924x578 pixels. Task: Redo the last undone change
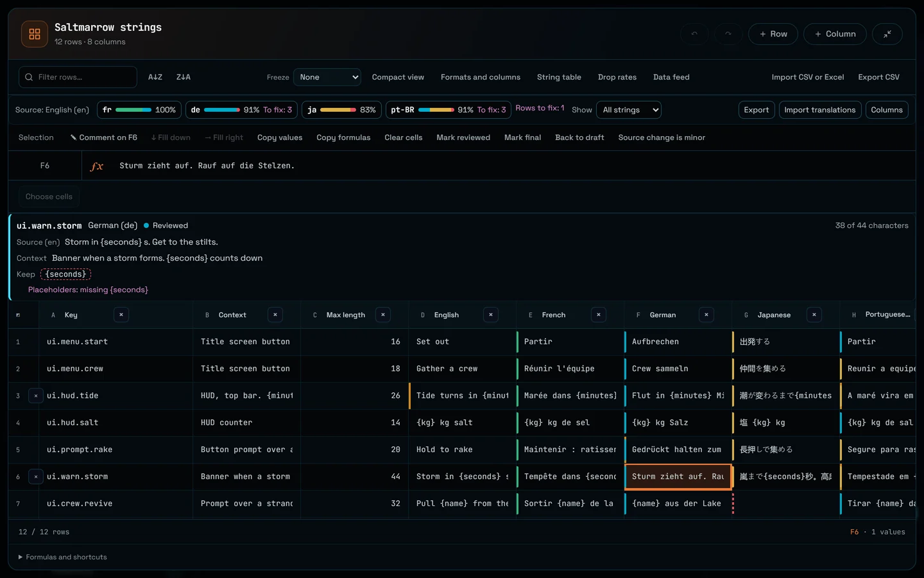(x=728, y=34)
